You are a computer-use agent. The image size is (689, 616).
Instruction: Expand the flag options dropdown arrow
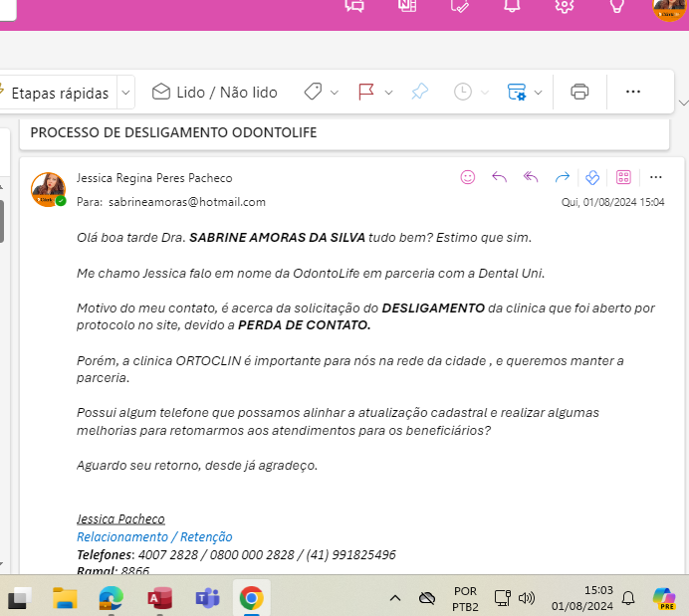point(388,93)
